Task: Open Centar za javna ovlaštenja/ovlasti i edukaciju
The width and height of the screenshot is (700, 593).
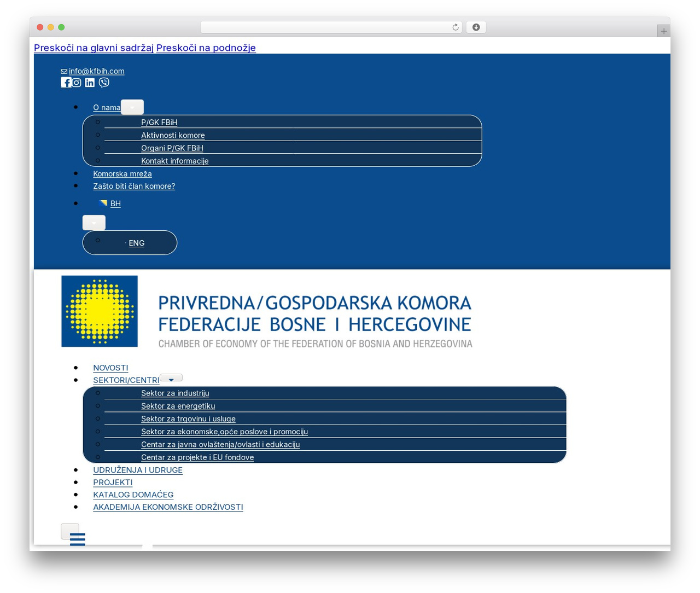Action: coord(220,445)
